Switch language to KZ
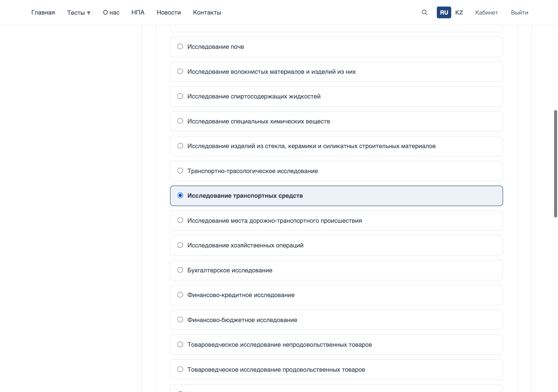Image resolution: width=558 pixels, height=392 pixels. [x=459, y=12]
